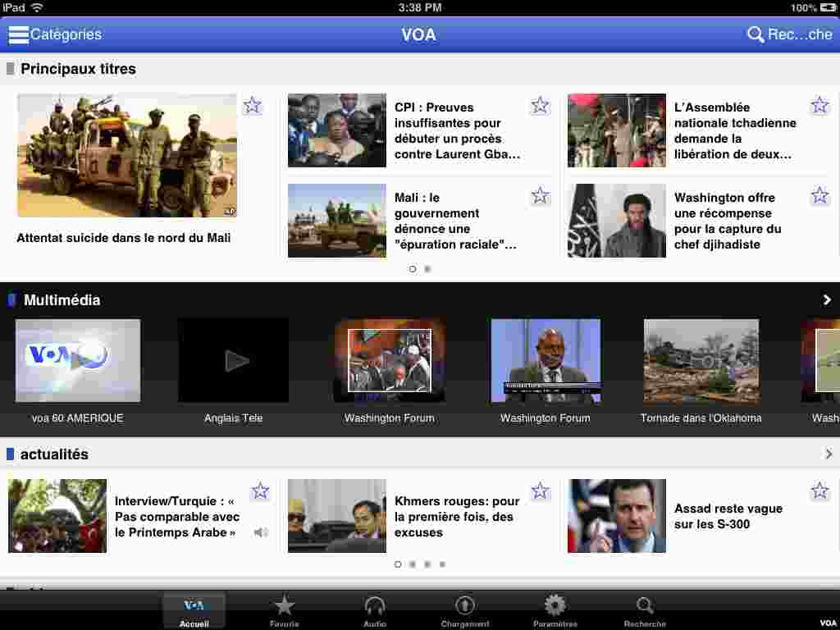840x630 pixels.
Task: Open L'Assemblée nationale tchadienne headline
Action: pos(735,130)
